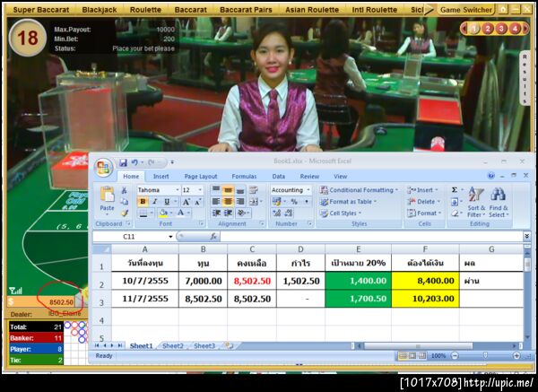This screenshot has width=538, height=392.
Task: Open the Accounting number format dropdown
Action: [x=308, y=190]
